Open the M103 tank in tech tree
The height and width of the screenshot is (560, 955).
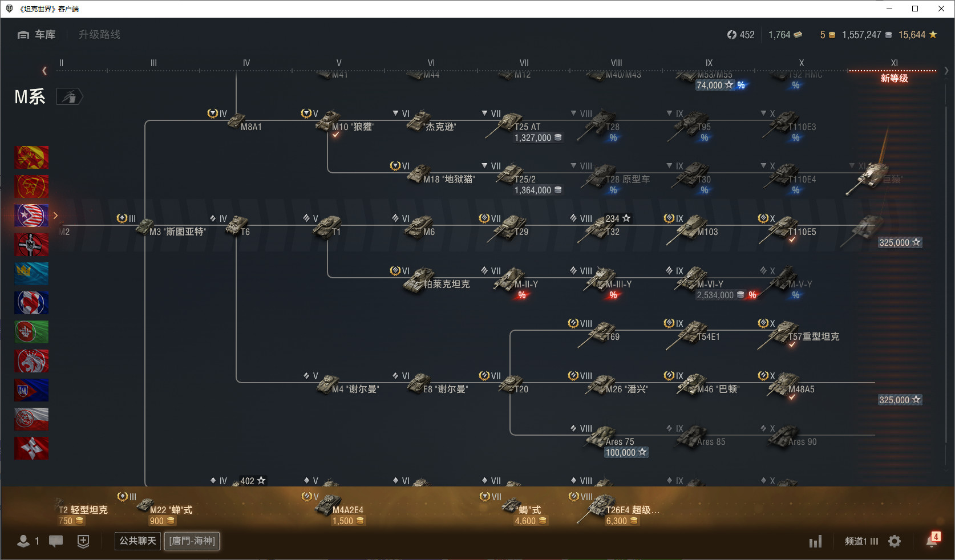pyautogui.click(x=691, y=228)
